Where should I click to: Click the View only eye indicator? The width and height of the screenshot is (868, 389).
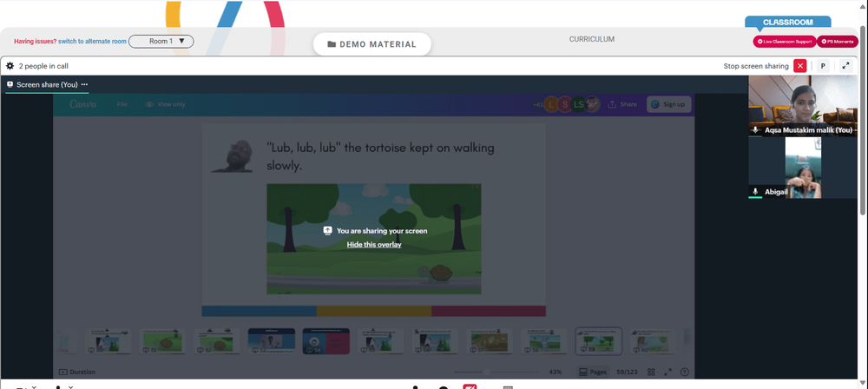click(x=165, y=104)
